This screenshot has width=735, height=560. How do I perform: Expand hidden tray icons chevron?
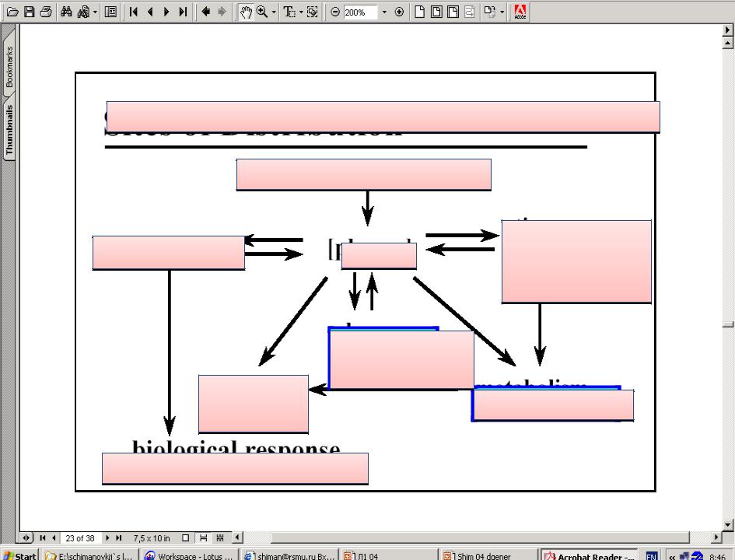point(672,556)
